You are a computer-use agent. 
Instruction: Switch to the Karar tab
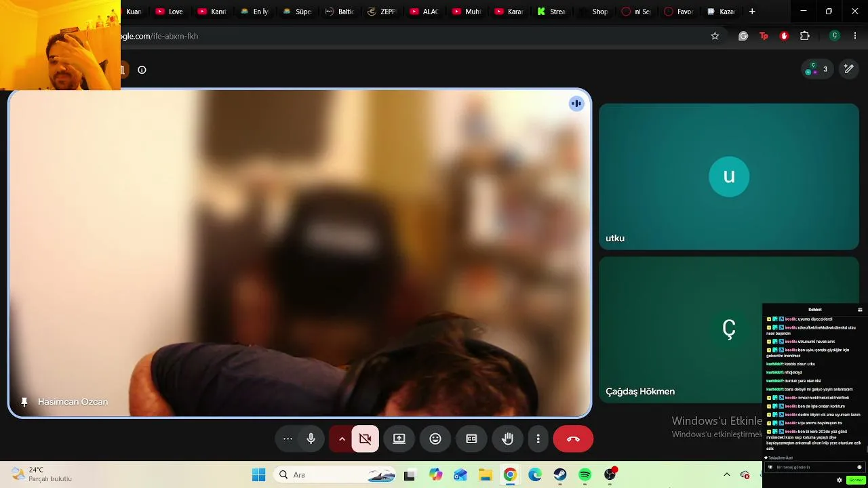(509, 12)
